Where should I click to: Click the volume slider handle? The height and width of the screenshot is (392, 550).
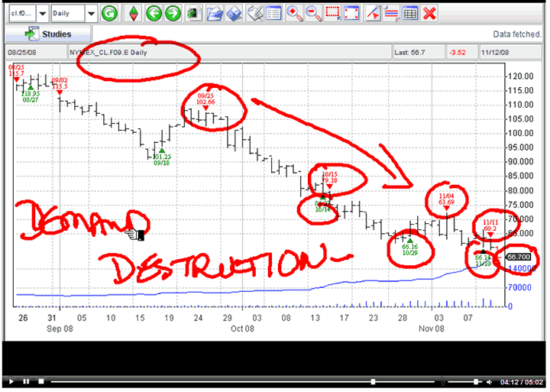pos(476,381)
